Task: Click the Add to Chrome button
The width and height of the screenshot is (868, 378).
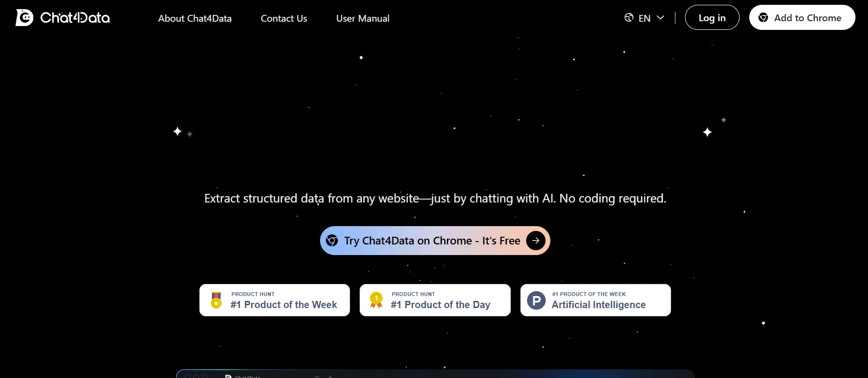Action: pos(802,18)
